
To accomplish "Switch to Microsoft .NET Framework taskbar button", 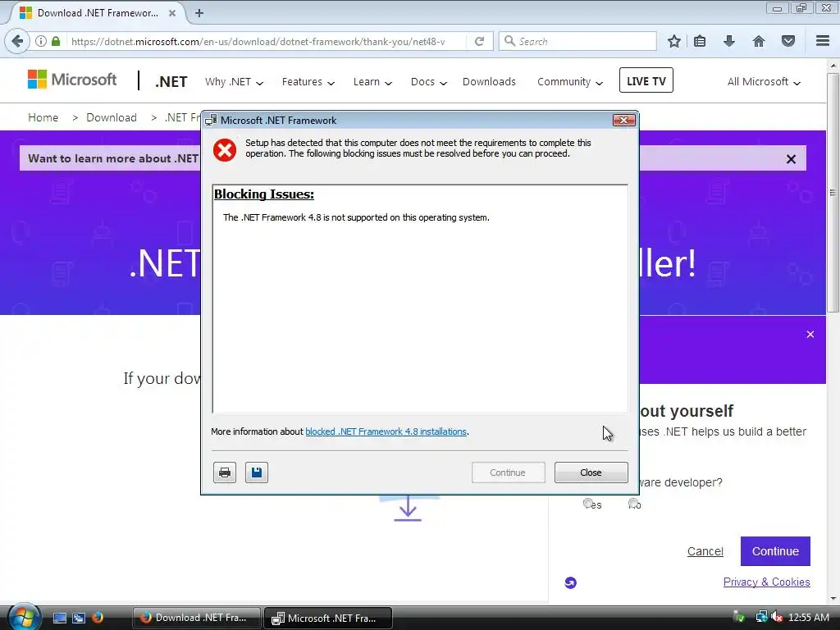I will pyautogui.click(x=328, y=618).
